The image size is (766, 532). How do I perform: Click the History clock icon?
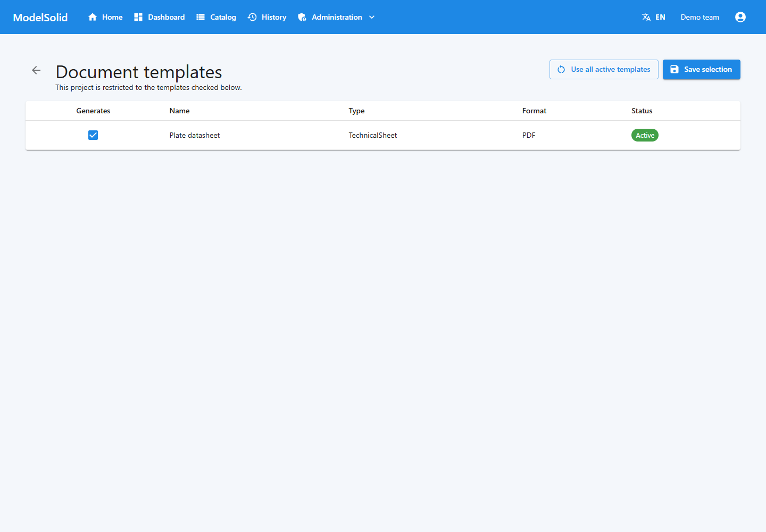[x=252, y=17]
